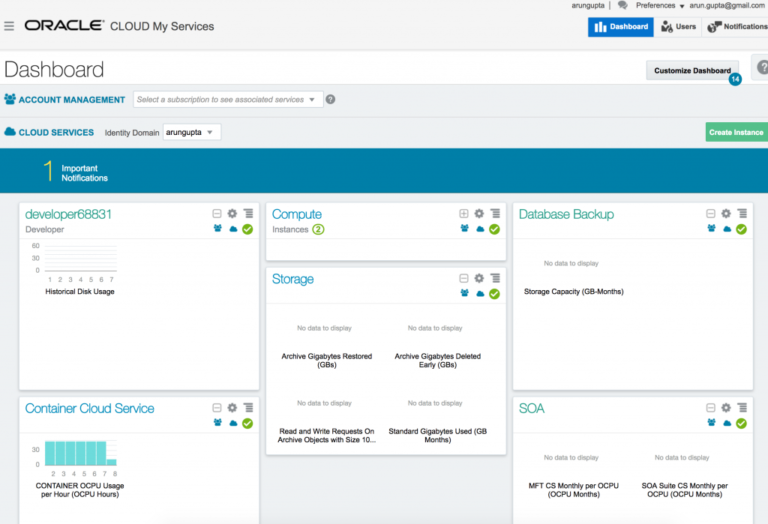Click the Cloud Services cloud icon
The height and width of the screenshot is (524, 768).
click(x=10, y=132)
